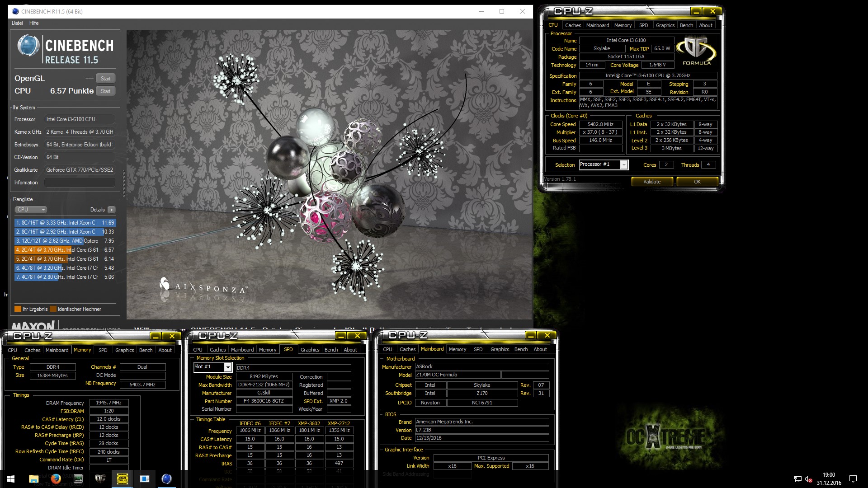Click the Ihr Ergebnis orange legend swatch

(18, 309)
